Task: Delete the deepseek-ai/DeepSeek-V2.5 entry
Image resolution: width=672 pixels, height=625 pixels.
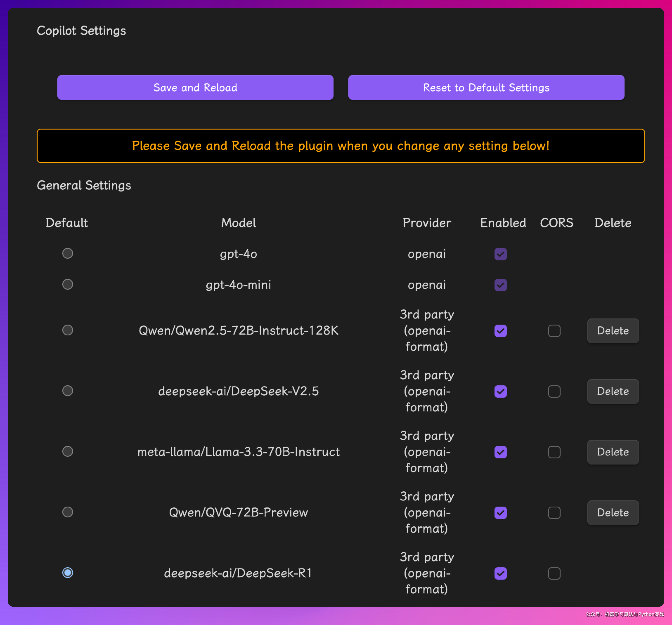Action: [613, 391]
